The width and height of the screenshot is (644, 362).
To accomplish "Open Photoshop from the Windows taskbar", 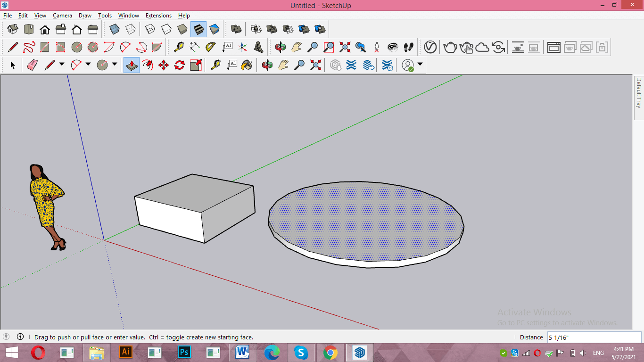I will tap(184, 352).
